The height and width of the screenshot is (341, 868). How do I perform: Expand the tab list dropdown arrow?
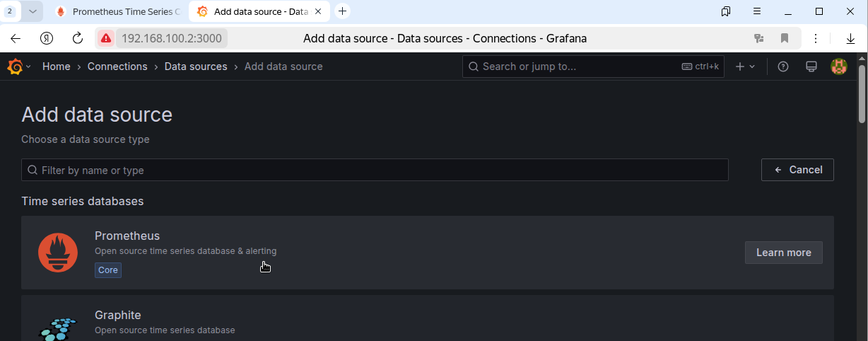(33, 11)
